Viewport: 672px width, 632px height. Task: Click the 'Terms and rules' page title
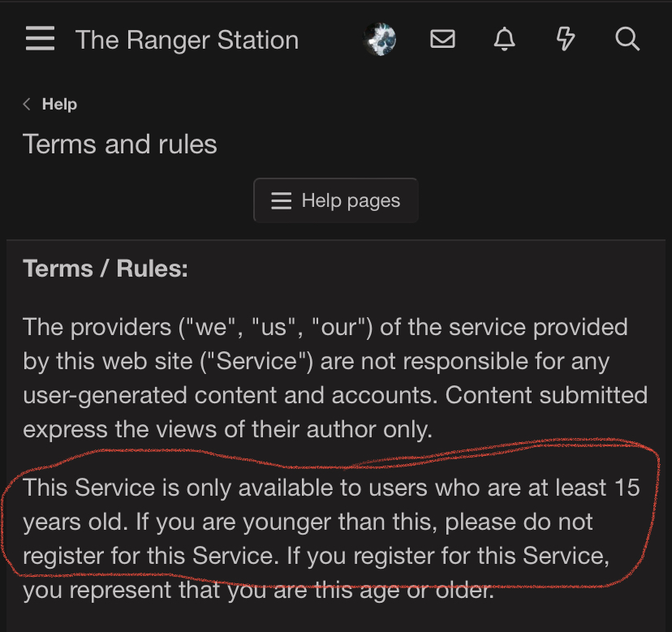pyautogui.click(x=120, y=144)
